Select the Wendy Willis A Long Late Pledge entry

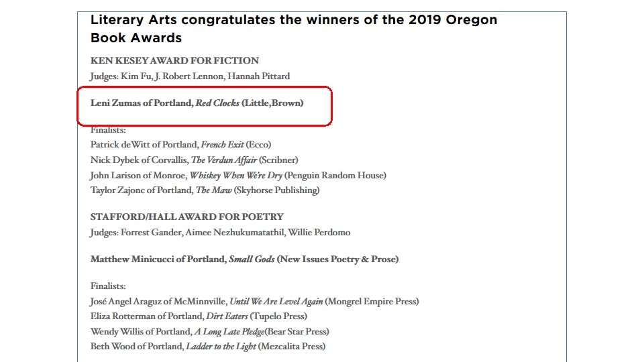click(209, 332)
